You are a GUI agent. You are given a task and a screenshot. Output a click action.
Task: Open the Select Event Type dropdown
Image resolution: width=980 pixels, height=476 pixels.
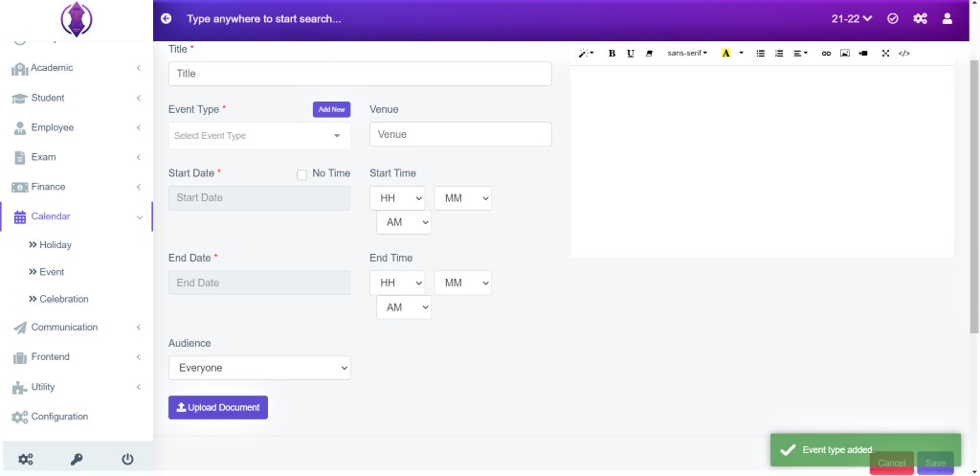(x=259, y=136)
